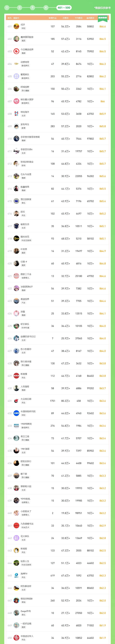The width and height of the screenshot is (115, 644).
Task: Click the 影视娱乐 tag under 动感地带
Action: point(25,66)
